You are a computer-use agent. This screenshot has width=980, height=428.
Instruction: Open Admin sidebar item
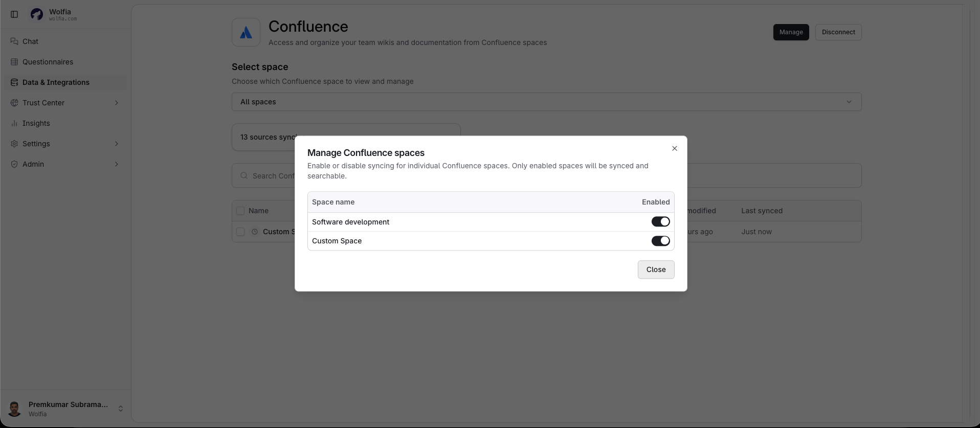pos(65,164)
